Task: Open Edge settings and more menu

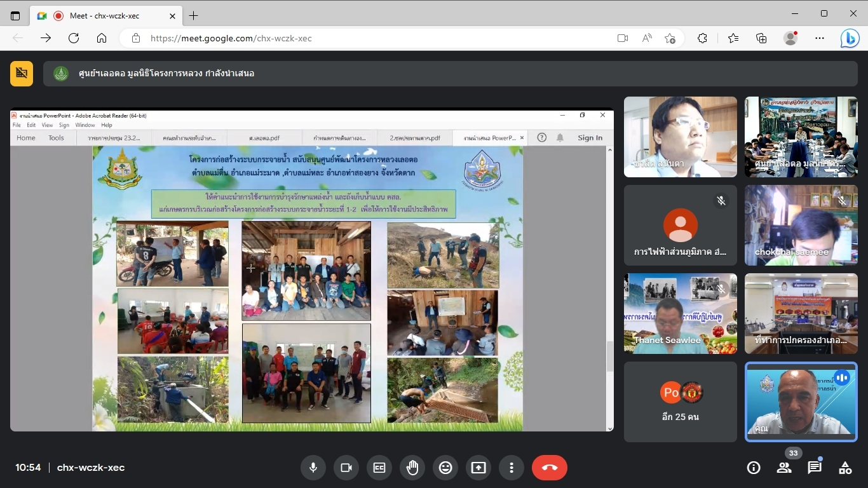Action: click(820, 38)
